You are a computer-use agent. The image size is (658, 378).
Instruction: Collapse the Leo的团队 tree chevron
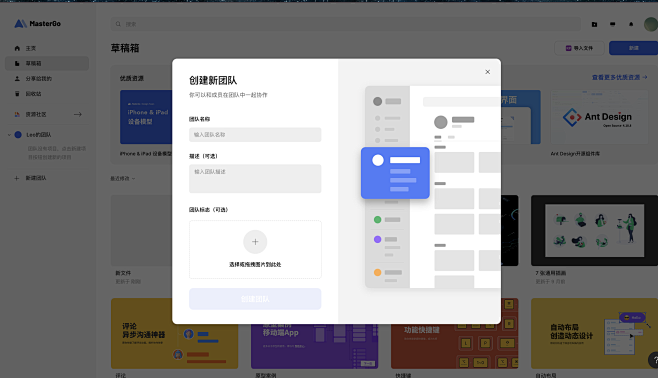click(9, 135)
